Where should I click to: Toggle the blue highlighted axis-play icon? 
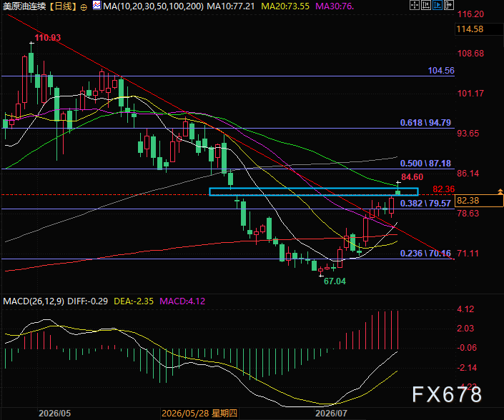[438, 5]
